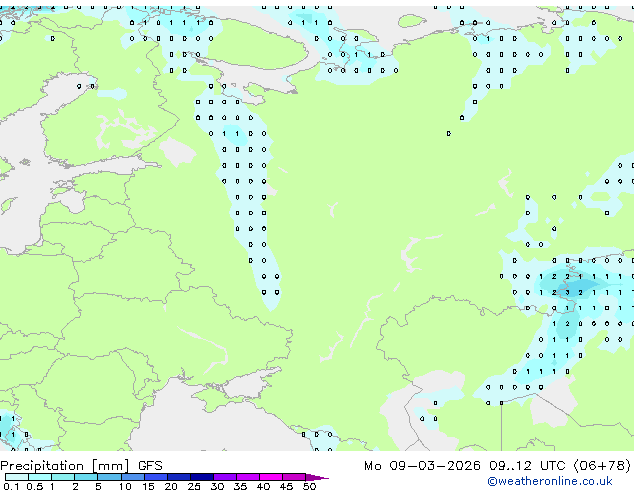Click the '(06+78)' forecast run text
This screenshot has width=634, height=490.
(602, 466)
